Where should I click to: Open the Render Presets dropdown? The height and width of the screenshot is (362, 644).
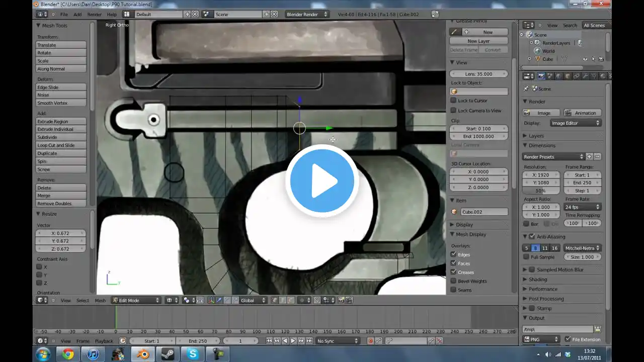tap(553, 157)
